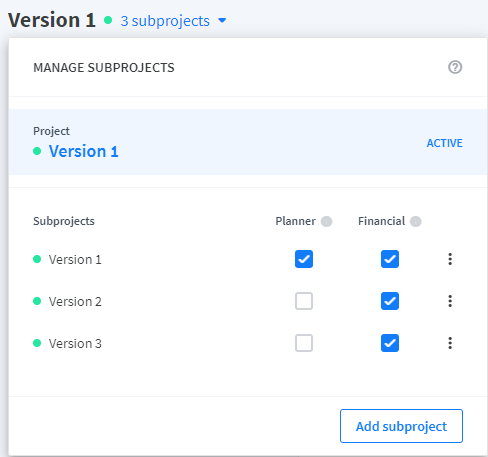Viewport: 488px width, 457px height.
Task: Open more options for Version 3 subproject
Action: pos(450,343)
